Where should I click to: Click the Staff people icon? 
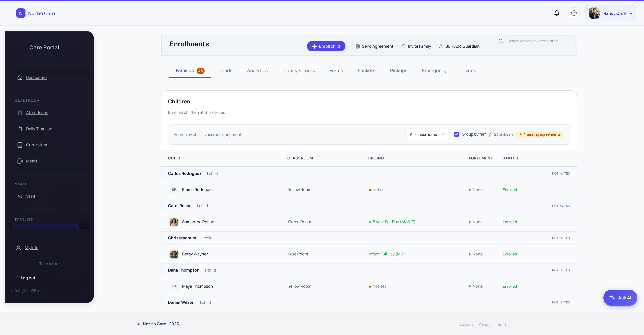pos(20,196)
